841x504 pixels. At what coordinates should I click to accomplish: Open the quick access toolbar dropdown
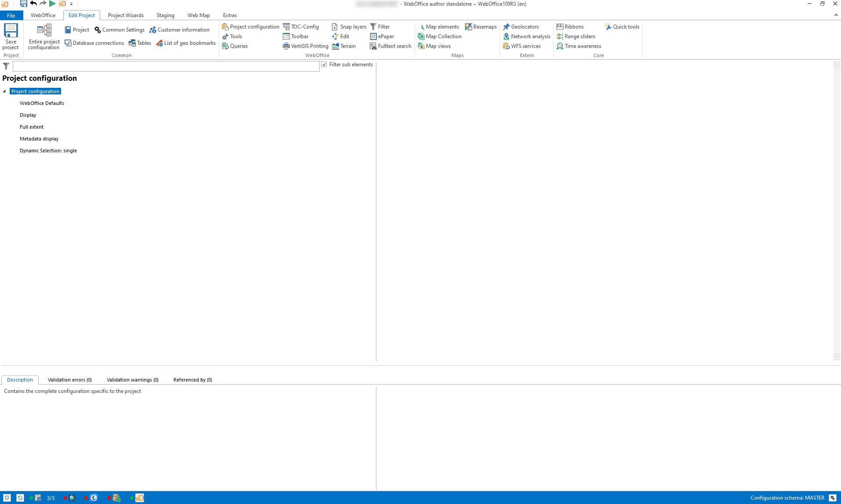tap(71, 4)
